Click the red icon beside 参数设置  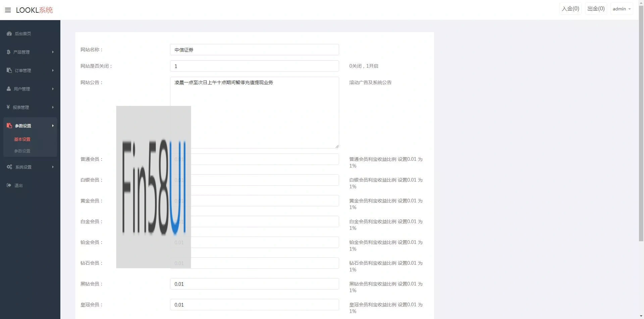[9, 126]
